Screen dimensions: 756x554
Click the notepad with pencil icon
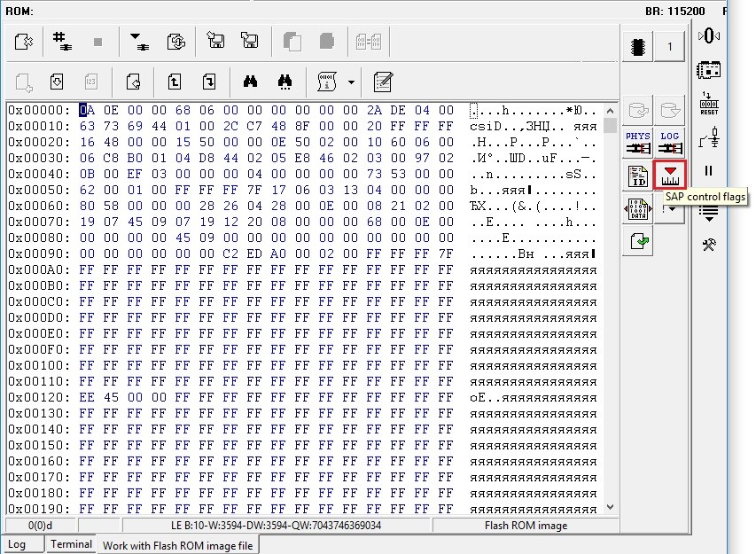pos(383,82)
